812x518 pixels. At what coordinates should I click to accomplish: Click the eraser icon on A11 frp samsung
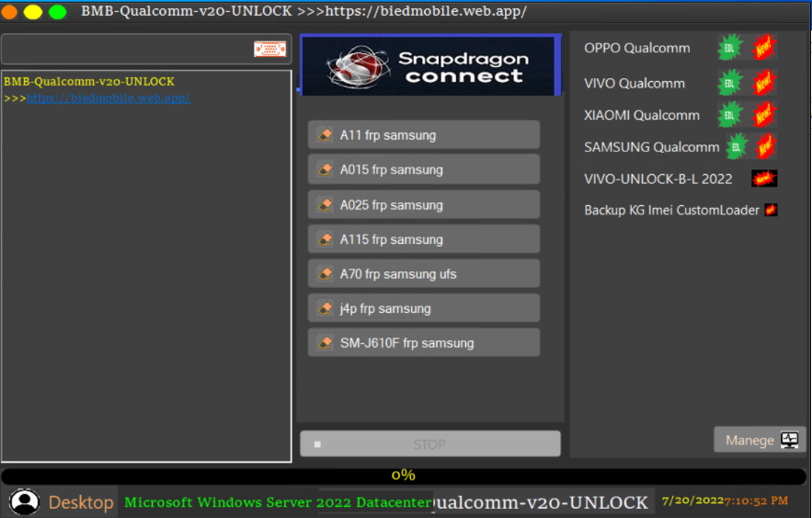point(326,134)
